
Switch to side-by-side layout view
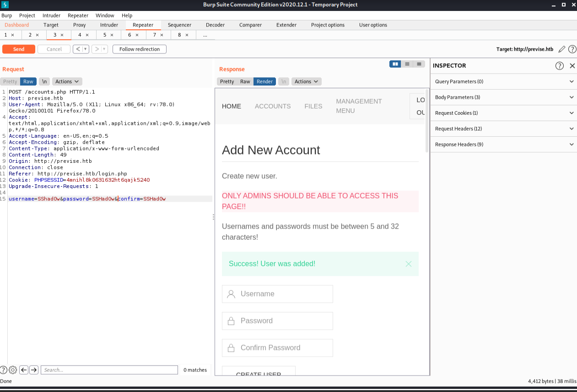tap(395, 64)
